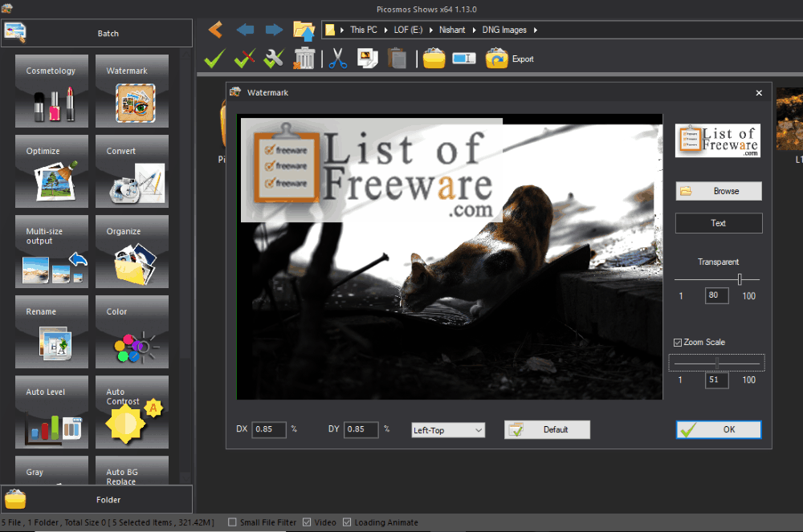The image size is (803, 532).
Task: Click the Transparent slider handle
Action: 740,279
